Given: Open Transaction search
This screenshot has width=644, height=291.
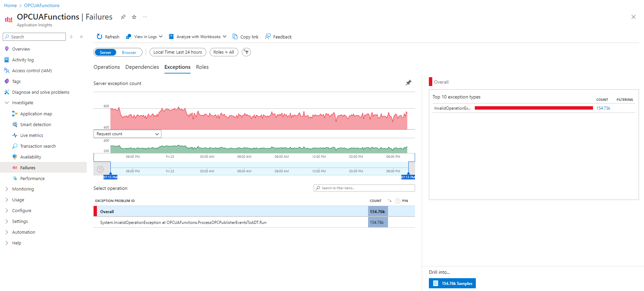Looking at the screenshot, I should coord(38,146).
